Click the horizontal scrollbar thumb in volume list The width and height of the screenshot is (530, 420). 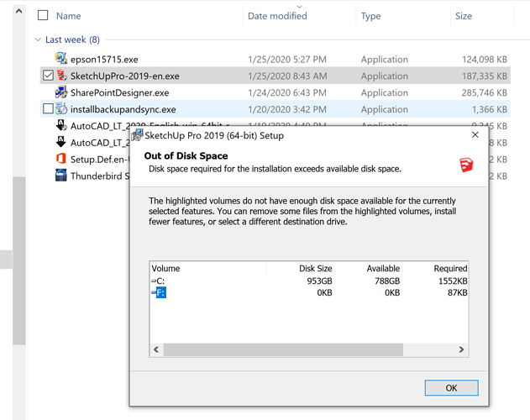point(283,349)
